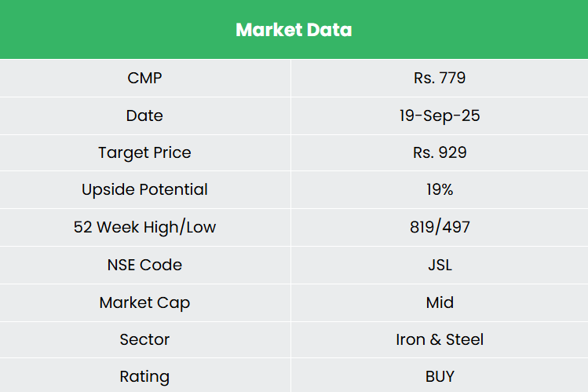Click the Rs. 779 price value

(440, 79)
